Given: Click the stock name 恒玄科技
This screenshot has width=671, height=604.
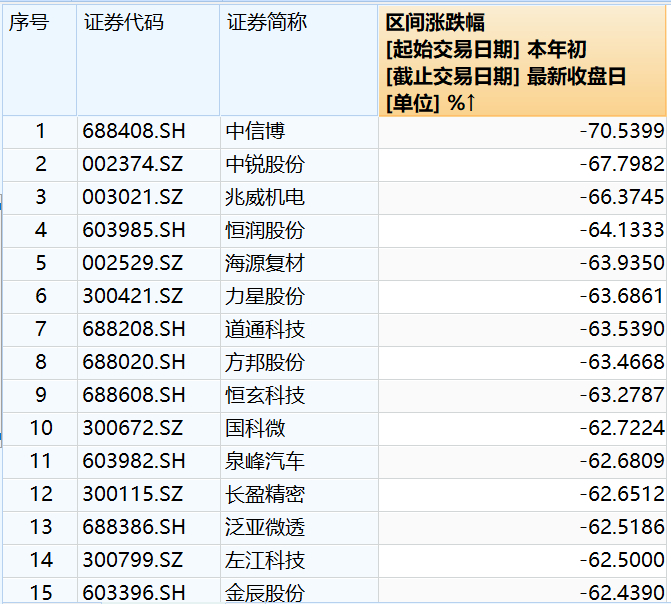Looking at the screenshot, I should coord(265,395).
